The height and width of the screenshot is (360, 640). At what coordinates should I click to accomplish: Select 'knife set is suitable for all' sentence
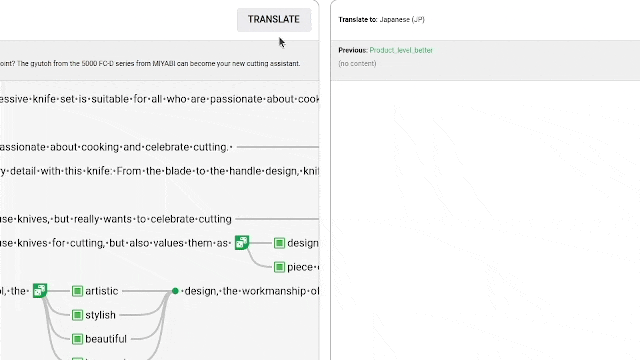coord(159,99)
